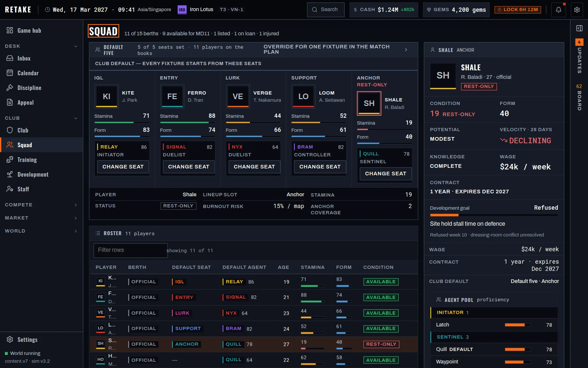This screenshot has width=588, height=368.
Task: Open the notifications bell icon
Action: [x=559, y=10]
